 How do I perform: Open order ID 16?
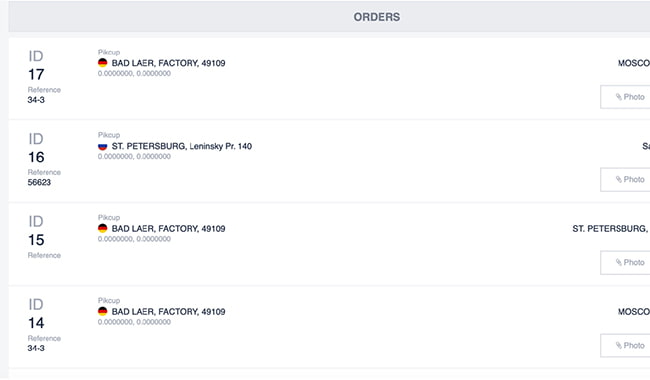coord(36,157)
